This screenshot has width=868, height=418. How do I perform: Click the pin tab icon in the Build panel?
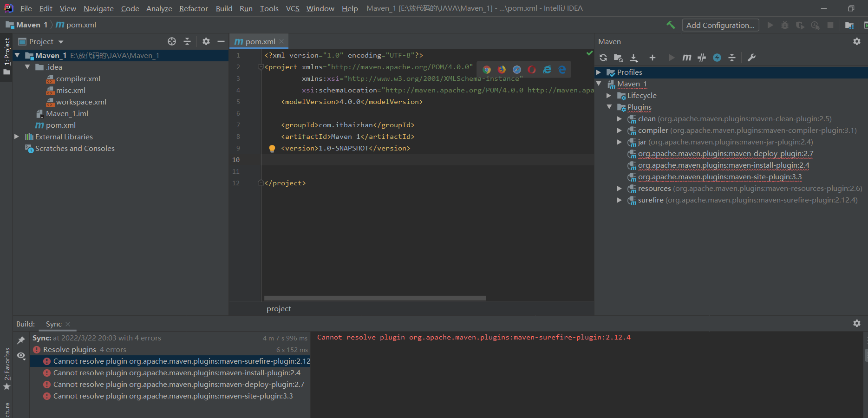21,340
